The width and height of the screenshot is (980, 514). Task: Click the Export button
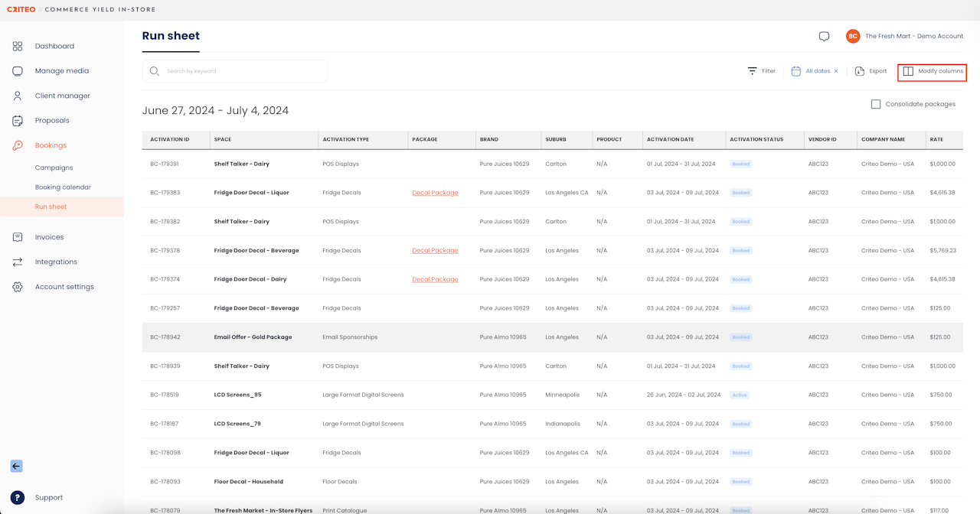pyautogui.click(x=871, y=71)
